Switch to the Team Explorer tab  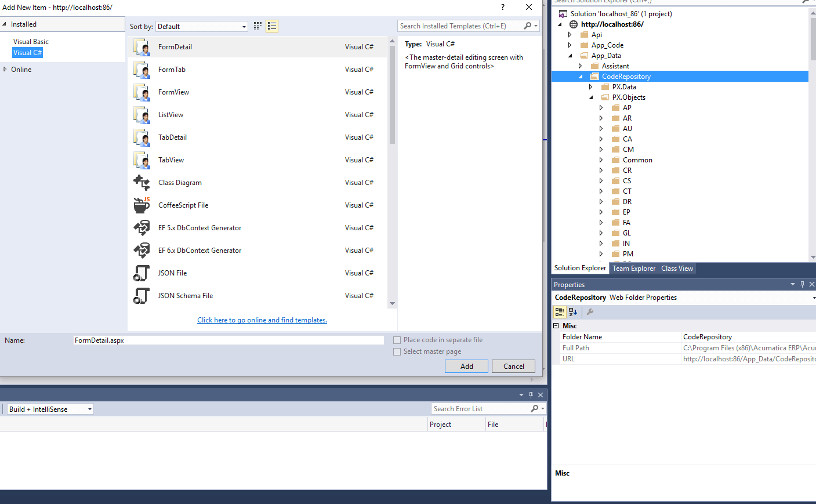[x=634, y=268]
